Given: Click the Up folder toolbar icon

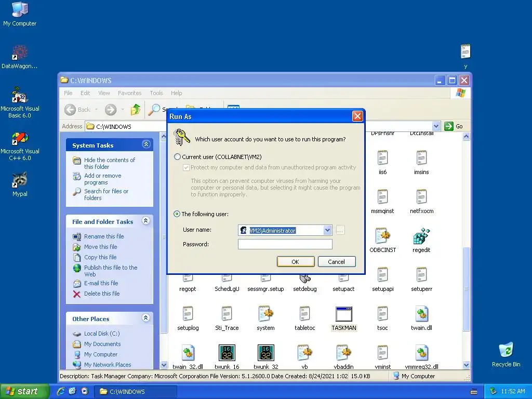Looking at the screenshot, I should click(136, 110).
